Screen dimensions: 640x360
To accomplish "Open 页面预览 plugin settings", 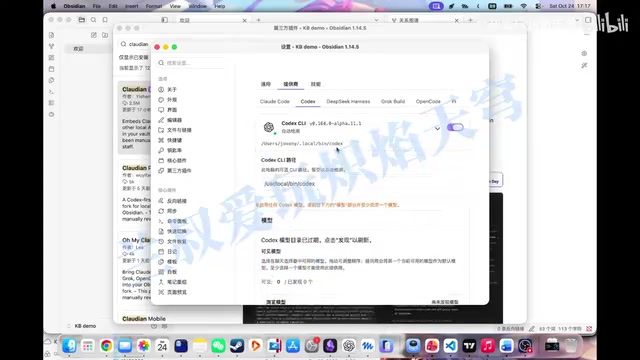I will [x=176, y=292].
